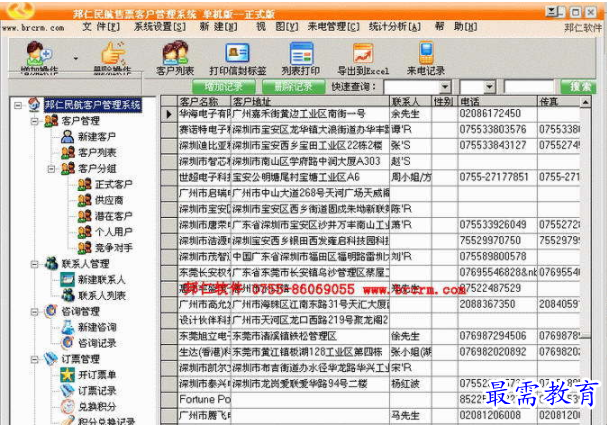Select the row with phone 02086172450

click(x=370, y=114)
